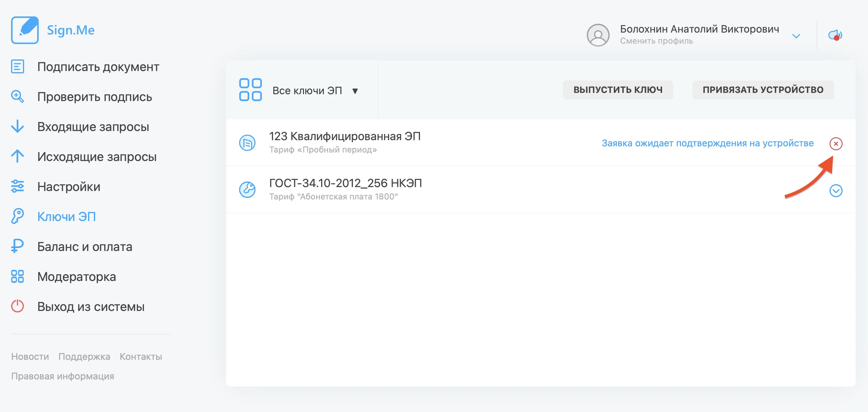Click Сменить профиль link

click(x=657, y=41)
